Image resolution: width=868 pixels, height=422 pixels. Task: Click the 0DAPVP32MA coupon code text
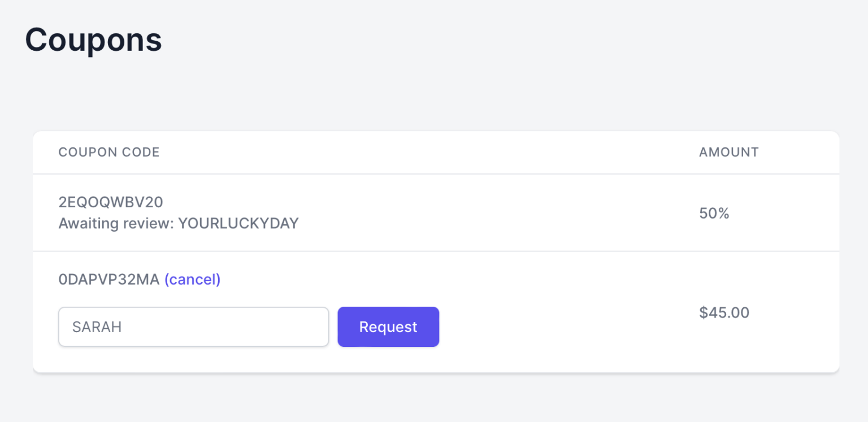coord(109,279)
